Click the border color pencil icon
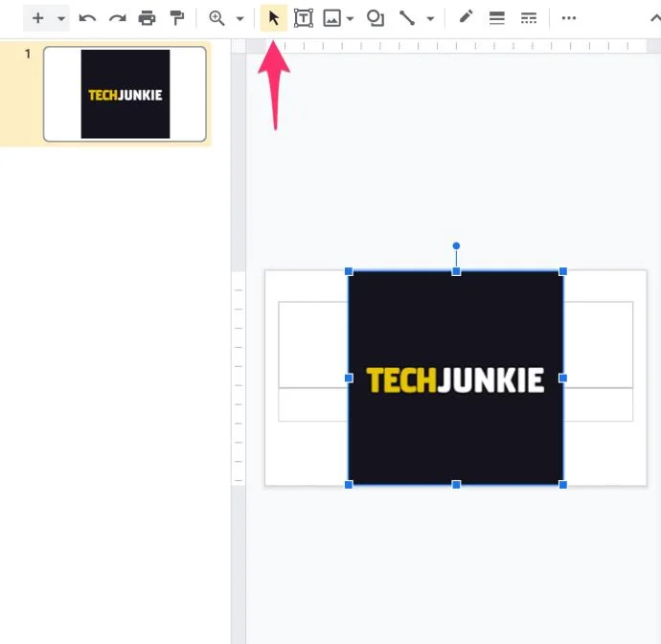661x644 pixels. coord(466,17)
